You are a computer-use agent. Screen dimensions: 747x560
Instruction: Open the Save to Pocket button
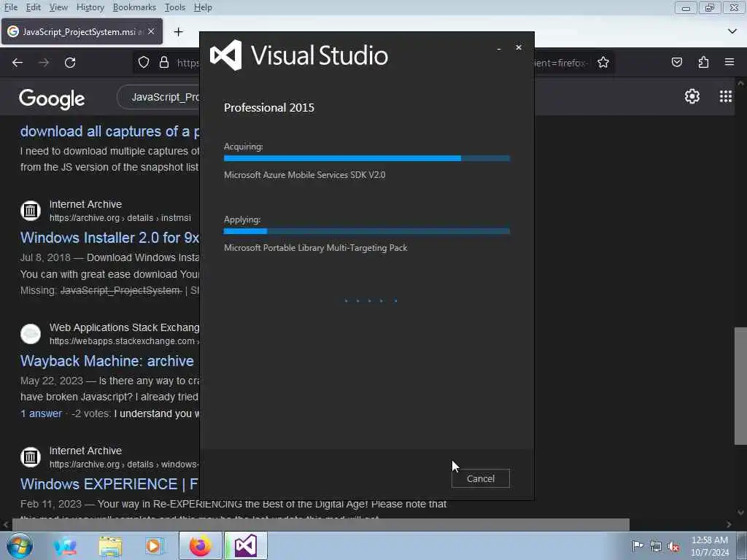(x=676, y=62)
